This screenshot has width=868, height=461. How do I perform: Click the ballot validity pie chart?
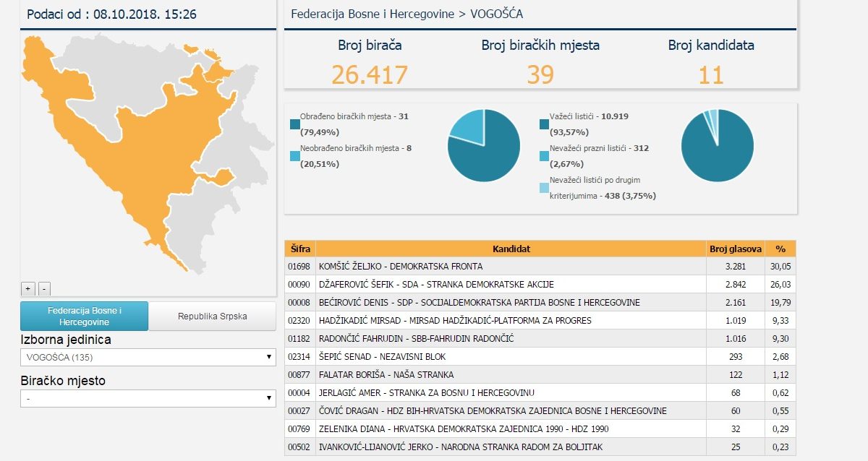point(718,146)
